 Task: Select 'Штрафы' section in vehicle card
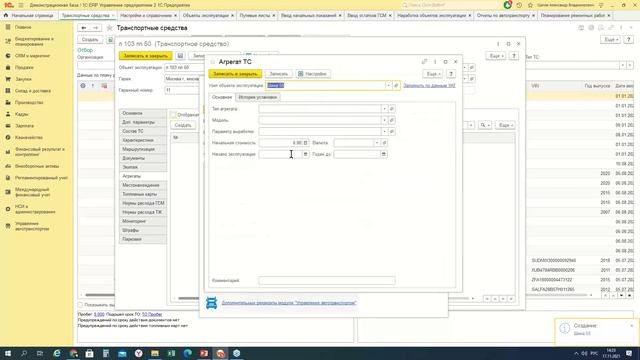[x=143, y=230]
